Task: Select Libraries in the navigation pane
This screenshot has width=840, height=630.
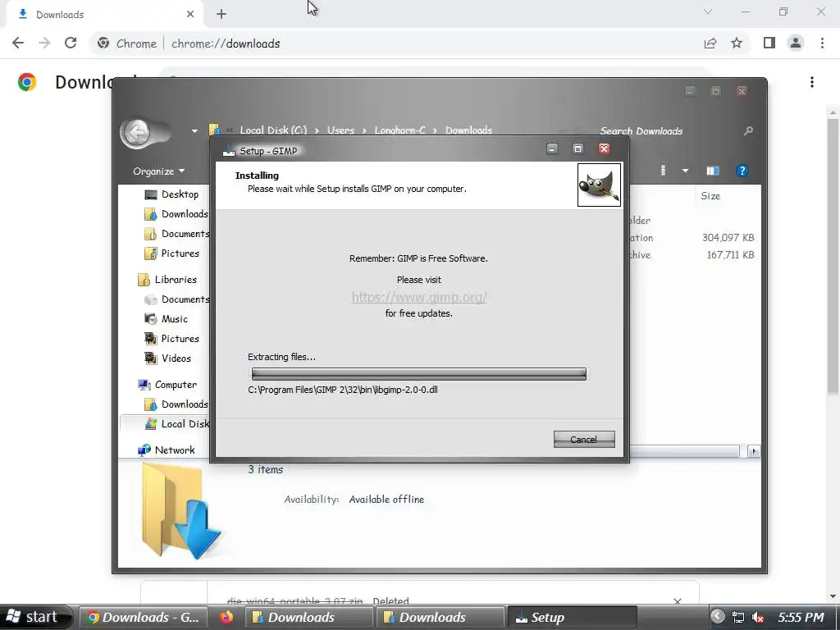Action: point(167,279)
